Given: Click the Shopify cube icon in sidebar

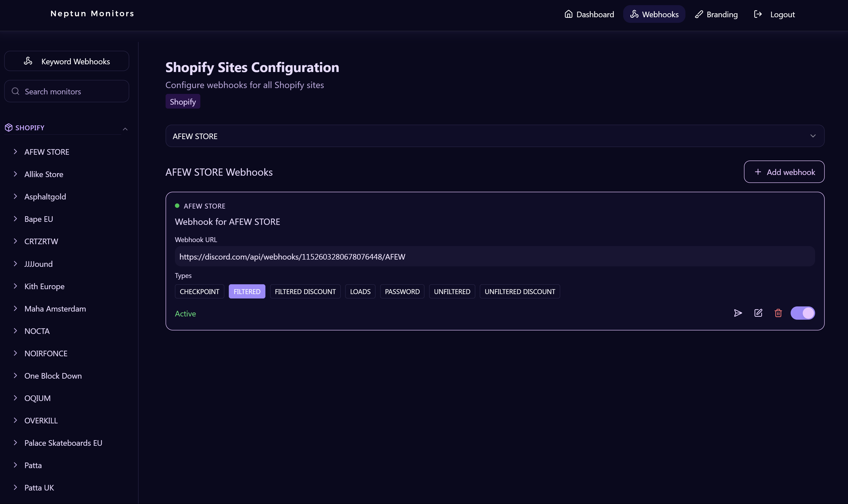Looking at the screenshot, I should click(x=8, y=128).
